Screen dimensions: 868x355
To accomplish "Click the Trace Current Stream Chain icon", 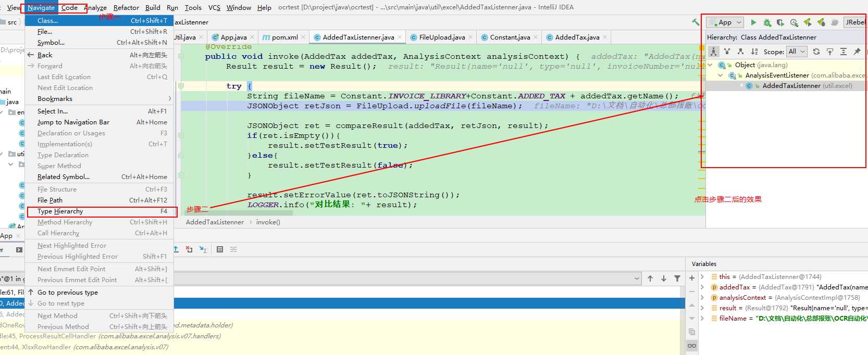I will coord(233,250).
